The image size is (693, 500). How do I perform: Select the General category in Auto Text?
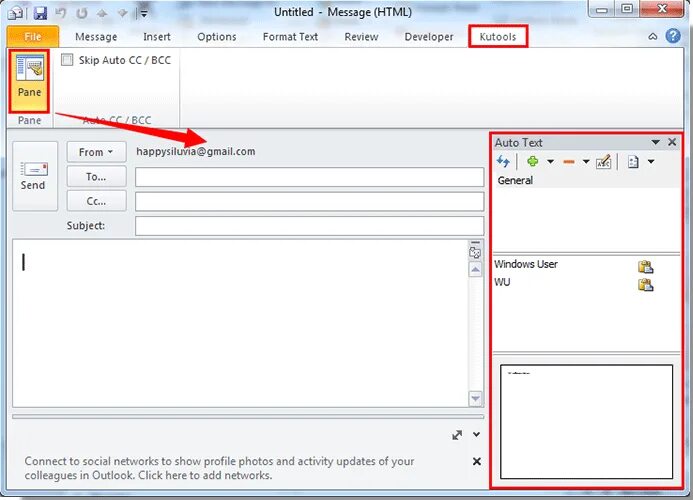click(515, 180)
